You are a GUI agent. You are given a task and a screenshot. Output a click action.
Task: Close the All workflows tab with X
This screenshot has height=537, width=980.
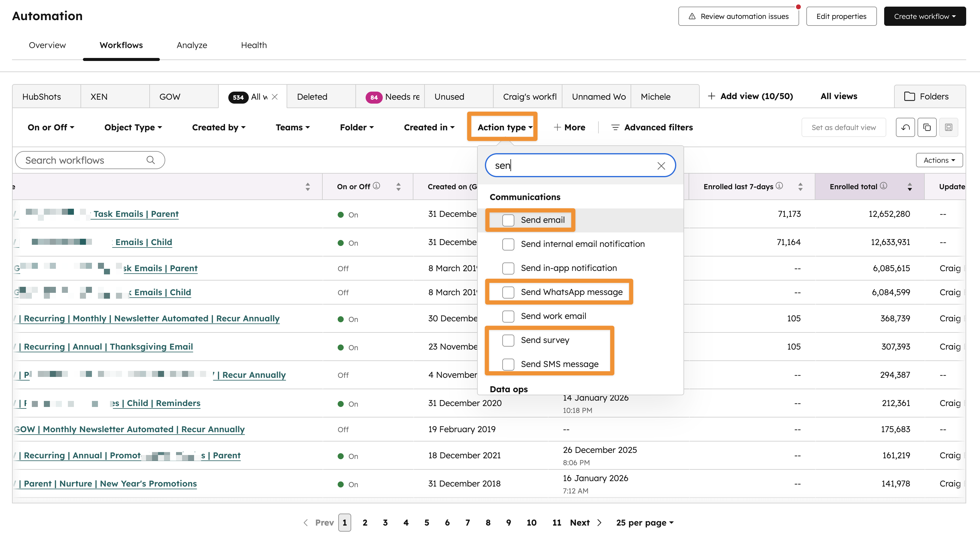[275, 97]
